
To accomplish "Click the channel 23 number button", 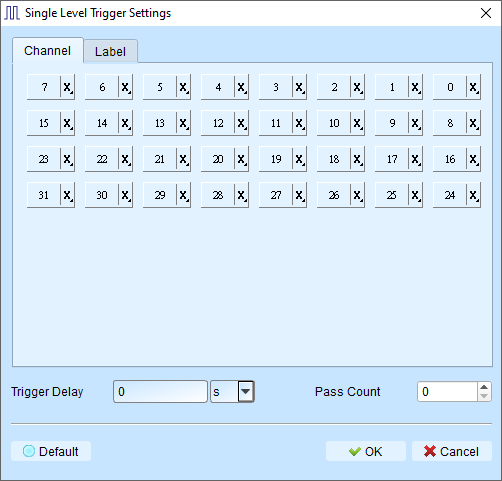I will click(44, 159).
